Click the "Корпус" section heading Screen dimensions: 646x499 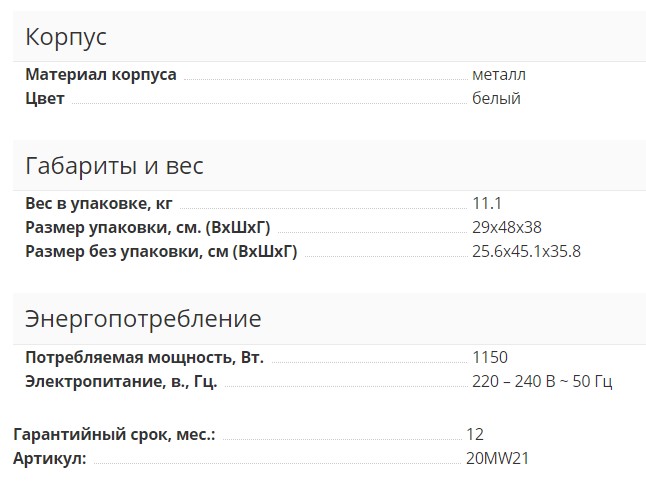pyautogui.click(x=66, y=38)
